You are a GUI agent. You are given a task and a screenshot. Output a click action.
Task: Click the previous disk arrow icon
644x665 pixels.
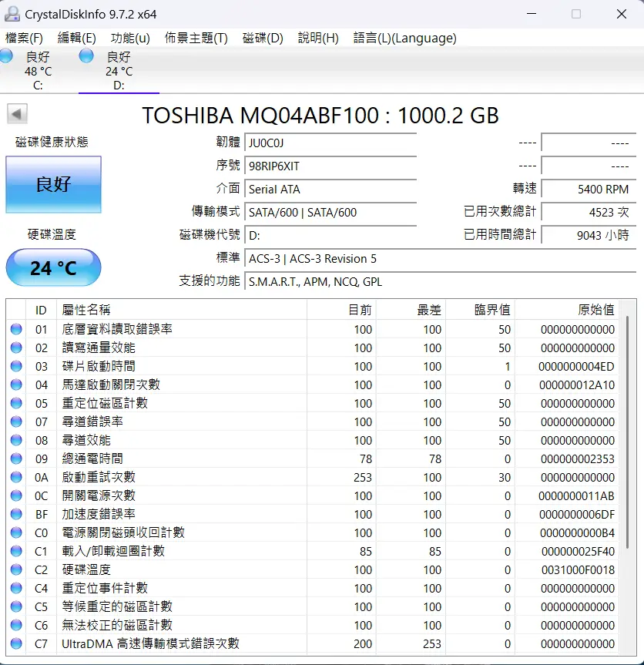click(17, 115)
